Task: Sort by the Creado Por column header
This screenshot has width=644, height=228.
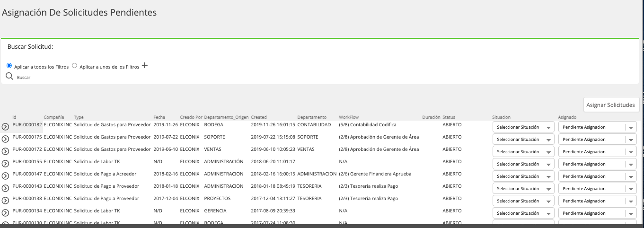Action: (191, 117)
